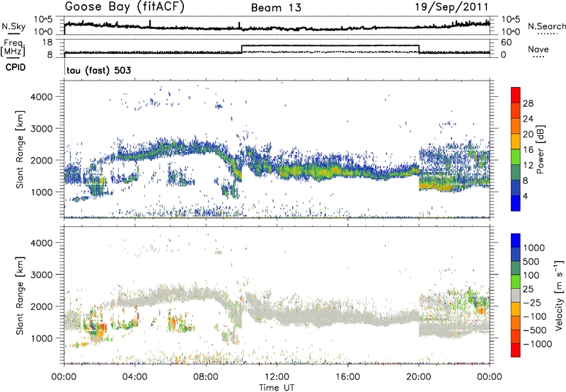Click the "4000" tick on the power panel
This screenshot has height=392, width=566.
pyautogui.click(x=42, y=97)
